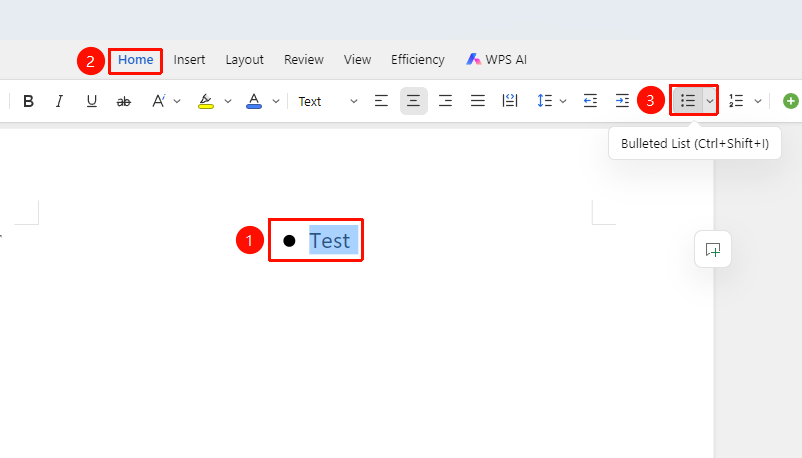Apply the yellow highlight color
Image resolution: width=802 pixels, height=458 pixels.
pyautogui.click(x=206, y=101)
